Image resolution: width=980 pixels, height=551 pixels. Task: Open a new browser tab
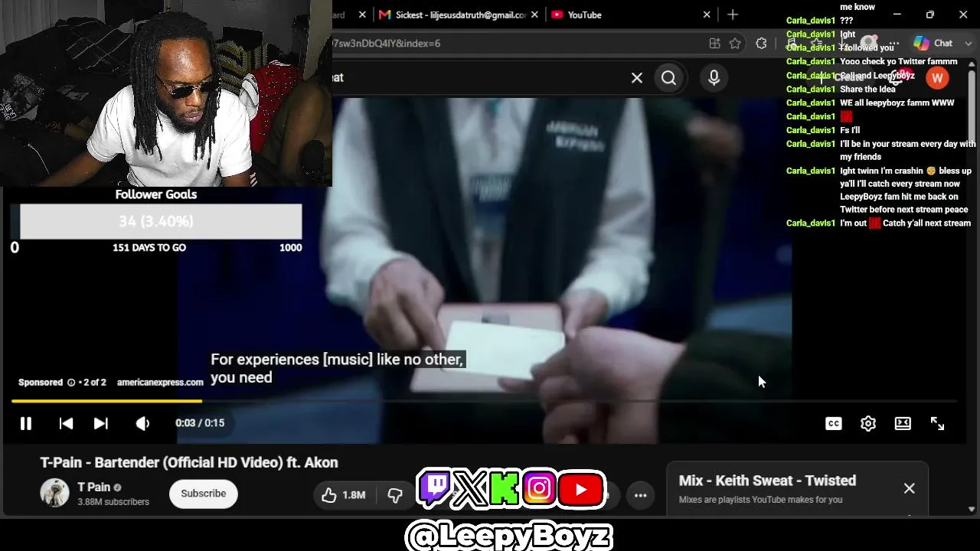[733, 15]
